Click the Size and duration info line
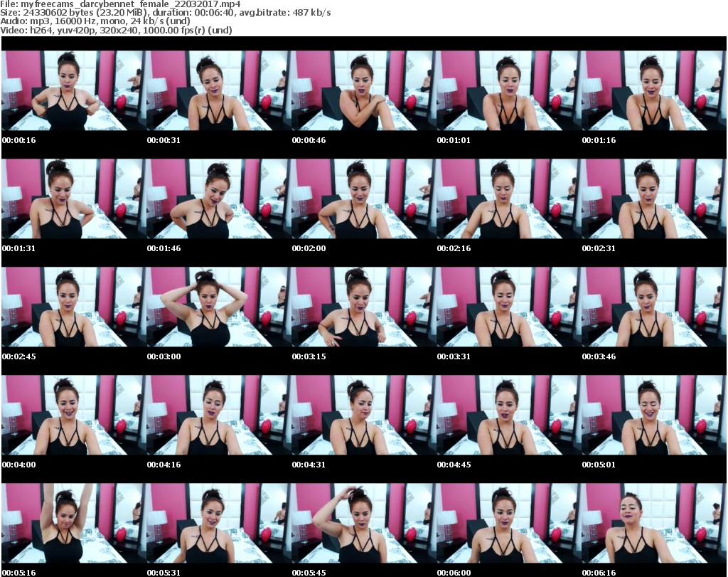The image size is (728, 577). click(x=165, y=13)
